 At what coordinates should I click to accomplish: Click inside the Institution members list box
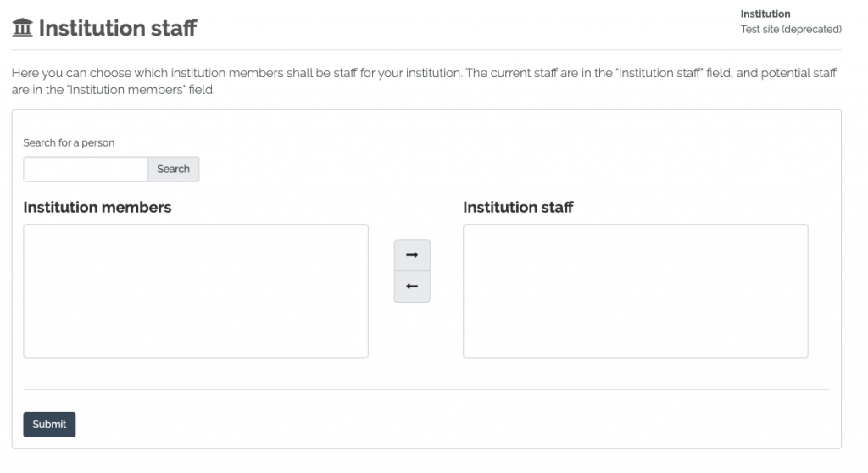196,291
